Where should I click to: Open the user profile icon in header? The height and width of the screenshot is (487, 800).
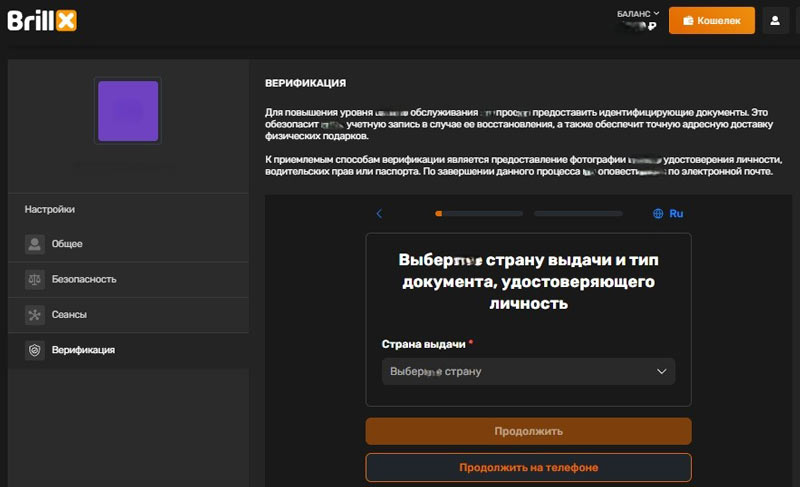point(775,20)
